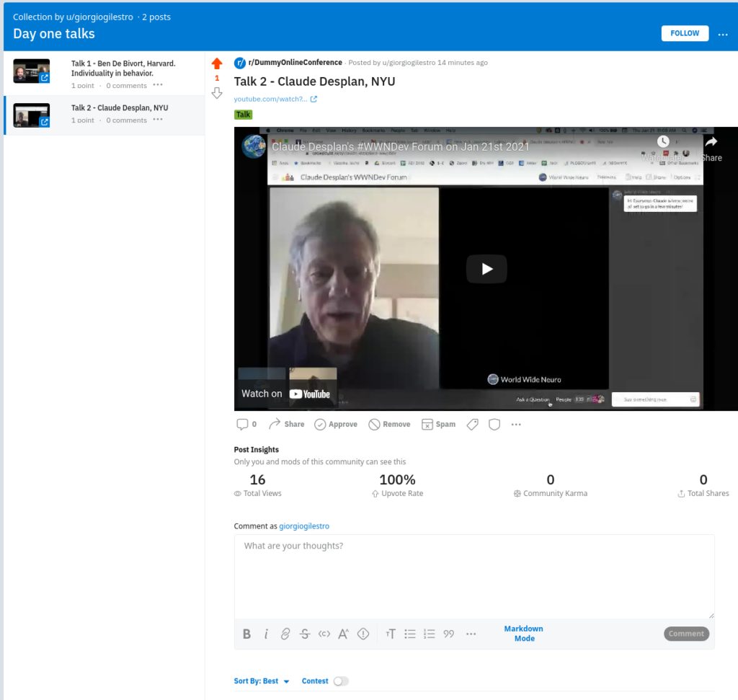Toggle the Contest mode switch
The image size is (738, 700).
tap(341, 681)
